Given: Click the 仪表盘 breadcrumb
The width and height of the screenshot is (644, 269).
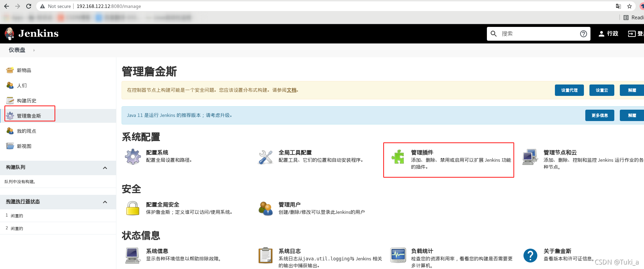Looking at the screenshot, I should 17,50.
